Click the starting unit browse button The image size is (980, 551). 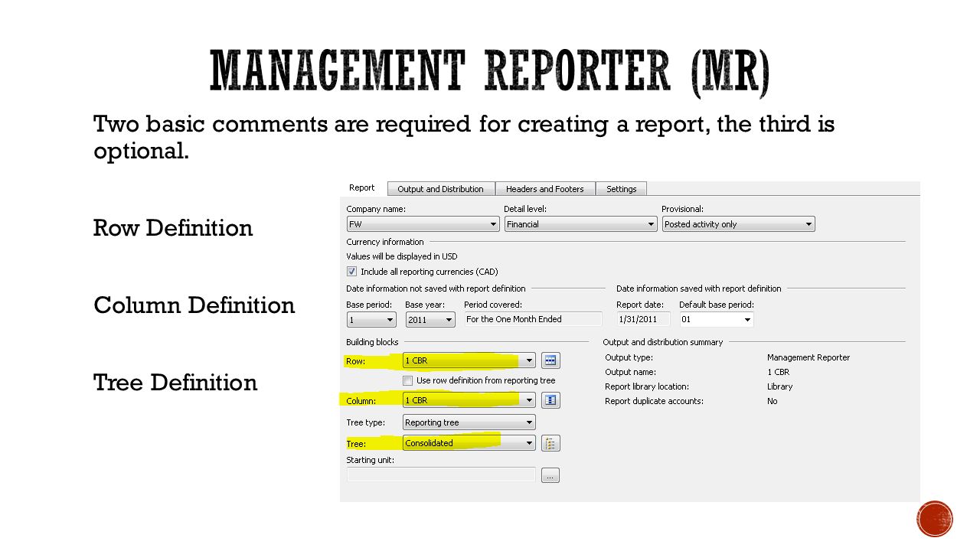coord(550,475)
